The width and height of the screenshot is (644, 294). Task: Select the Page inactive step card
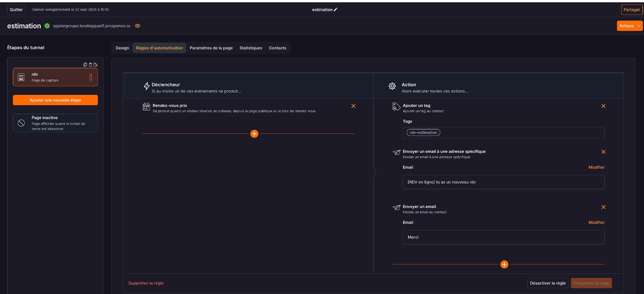[55, 123]
